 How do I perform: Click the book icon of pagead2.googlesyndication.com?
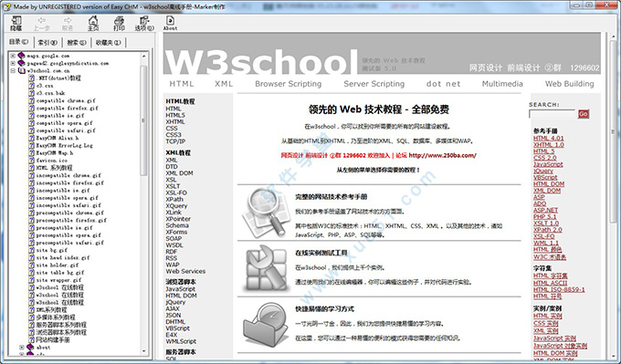click(21, 63)
